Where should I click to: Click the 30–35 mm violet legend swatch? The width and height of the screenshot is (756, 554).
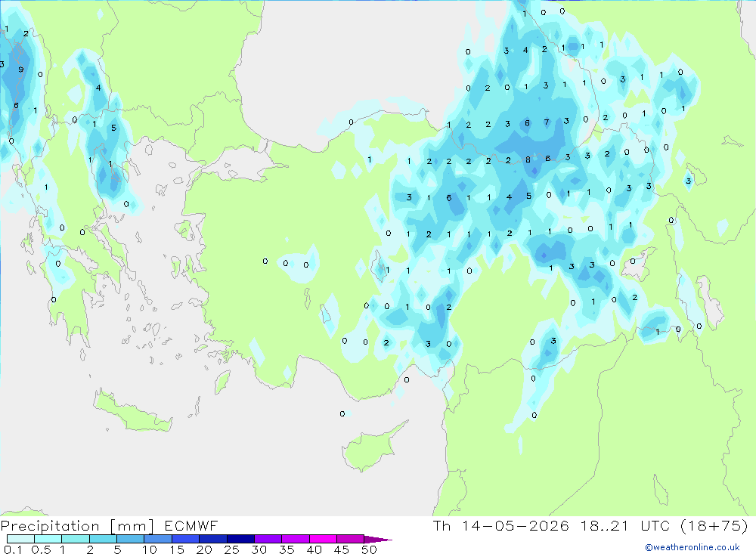pos(268,539)
